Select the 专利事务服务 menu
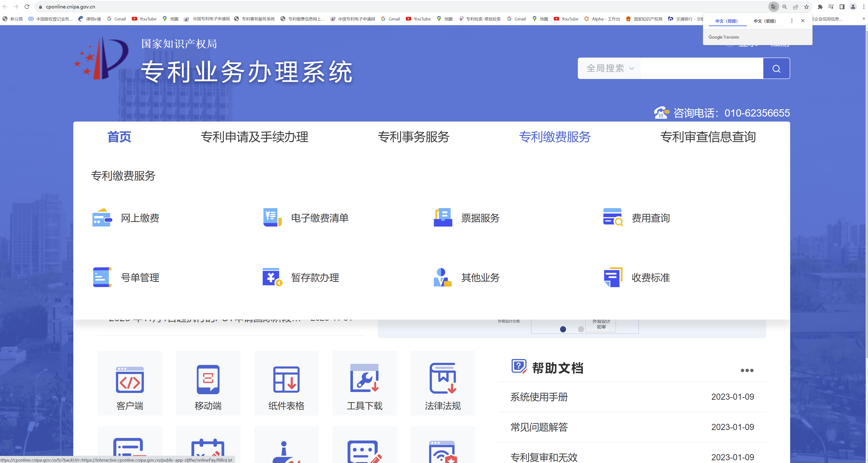 point(414,137)
